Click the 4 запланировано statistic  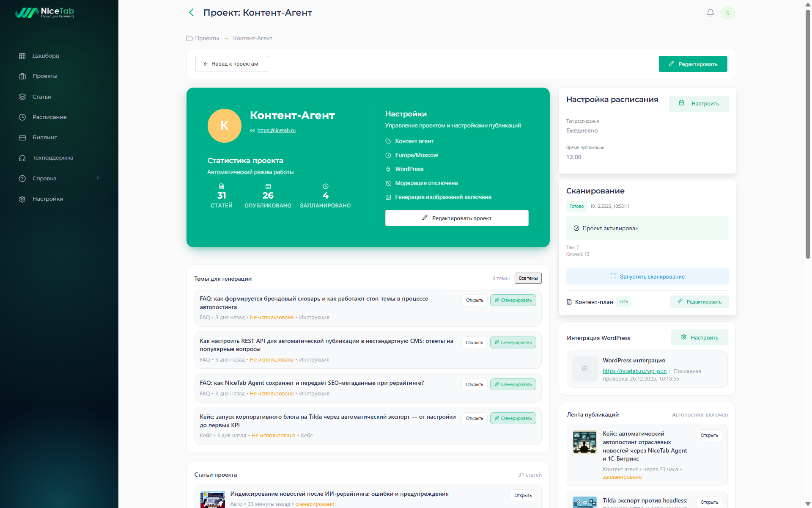coord(325,196)
